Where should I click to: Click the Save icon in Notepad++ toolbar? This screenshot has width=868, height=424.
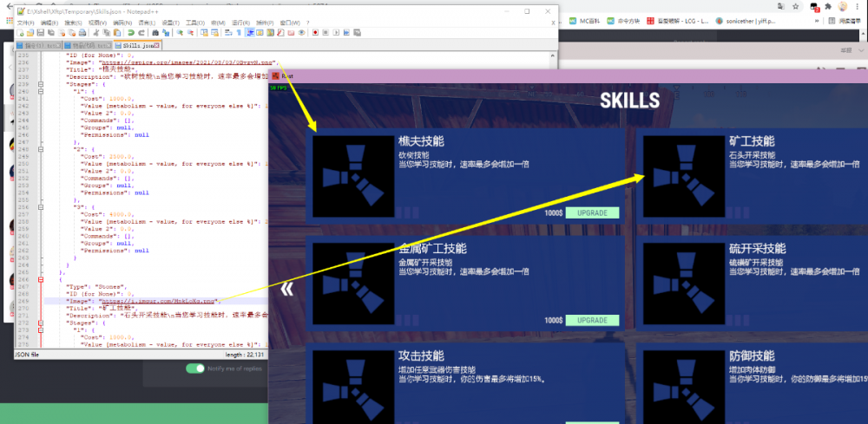pyautogui.click(x=39, y=33)
